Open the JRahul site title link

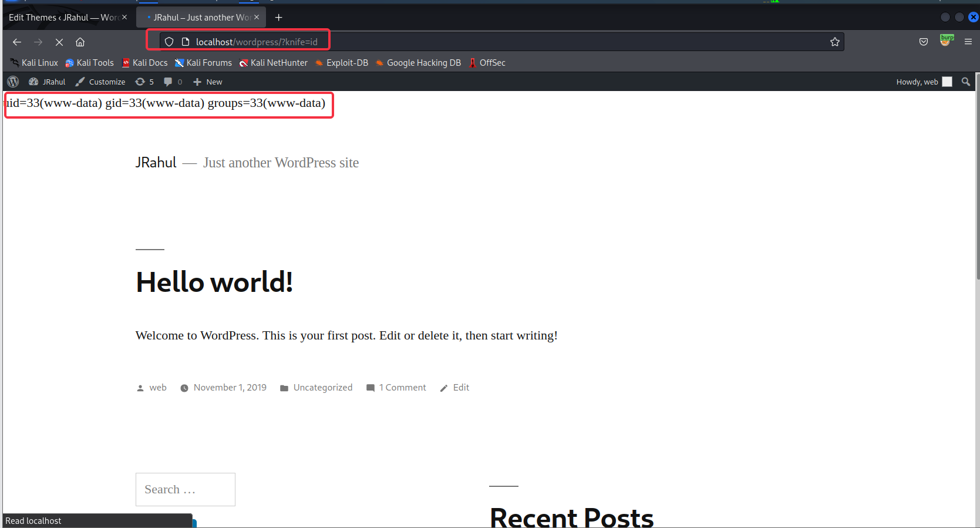156,163
